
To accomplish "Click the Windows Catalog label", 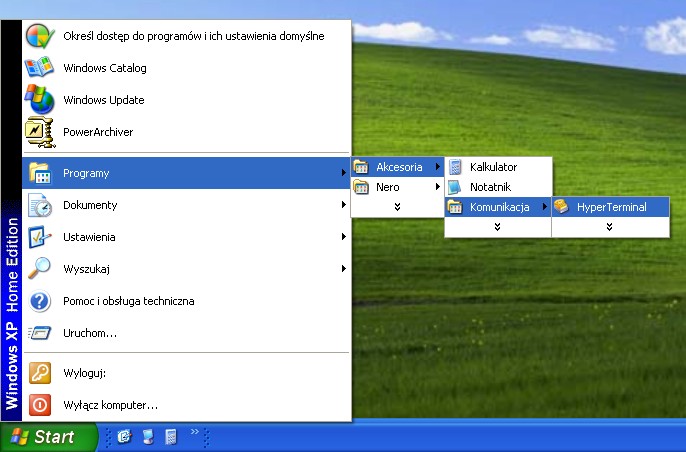I will click(x=105, y=68).
